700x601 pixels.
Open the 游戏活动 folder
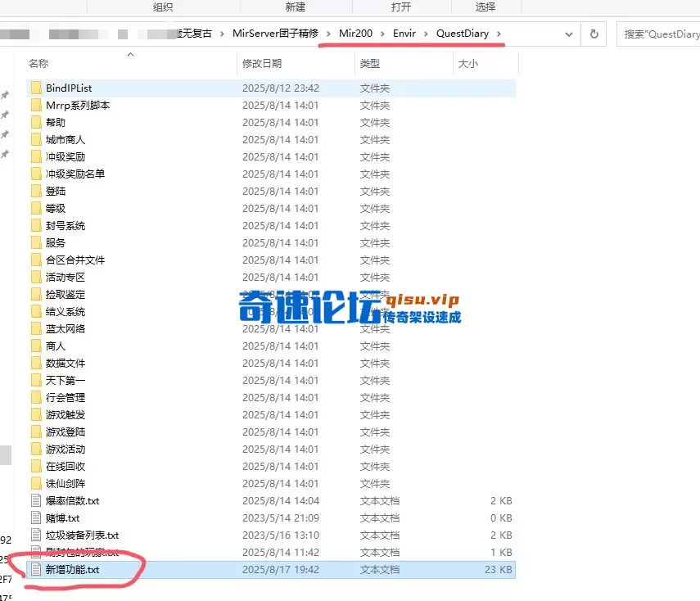[x=65, y=449]
